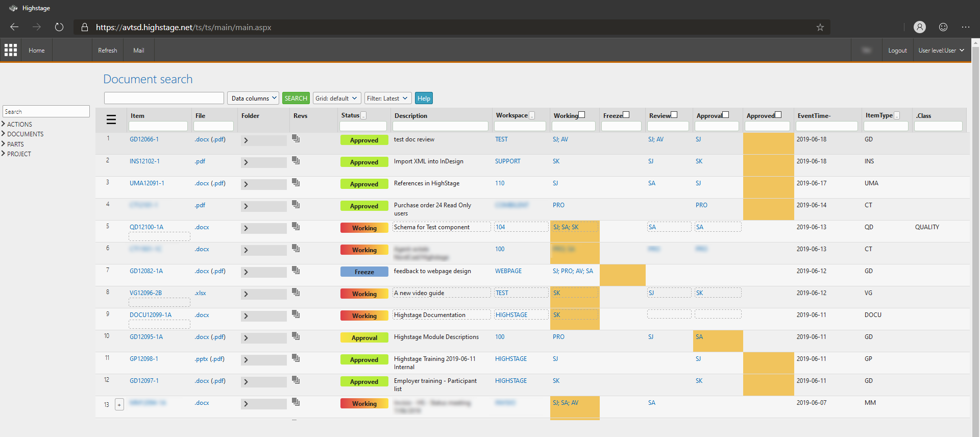This screenshot has height=437, width=980.
Task: Open browser user profile icon
Action: pyautogui.click(x=920, y=27)
